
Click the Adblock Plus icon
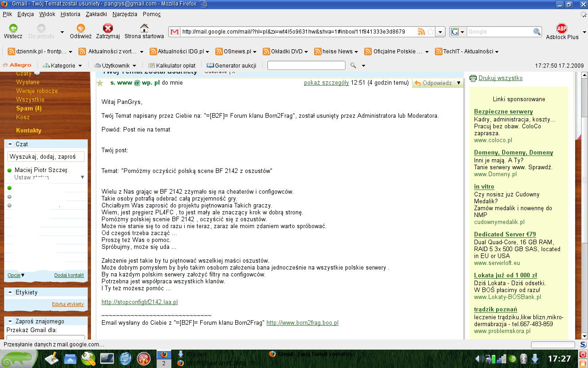coord(561,28)
